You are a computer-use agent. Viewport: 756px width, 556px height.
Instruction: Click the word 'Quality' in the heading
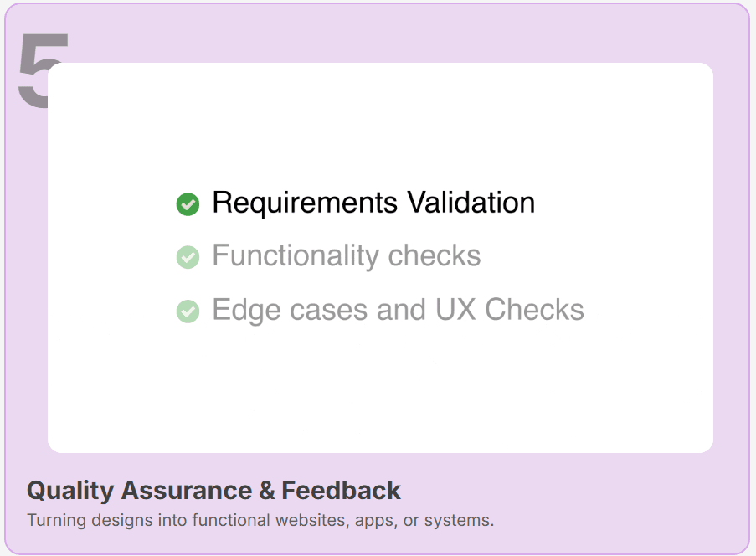click(70, 492)
